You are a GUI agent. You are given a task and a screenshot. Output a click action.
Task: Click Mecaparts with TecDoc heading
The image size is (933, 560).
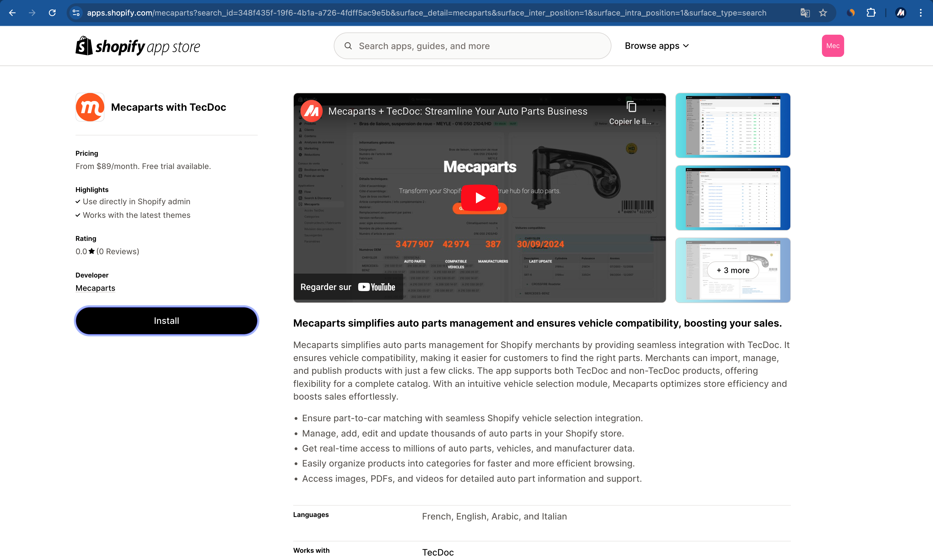168,107
